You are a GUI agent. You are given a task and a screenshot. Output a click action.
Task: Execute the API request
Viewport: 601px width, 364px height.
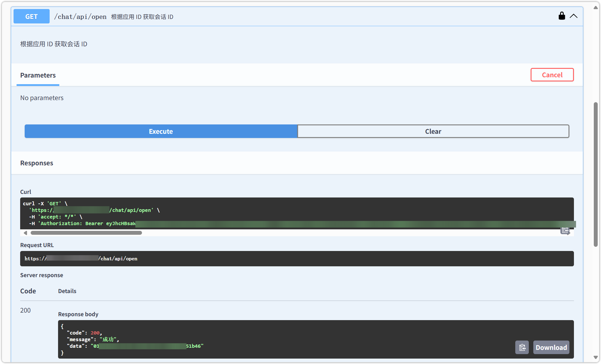pos(161,131)
